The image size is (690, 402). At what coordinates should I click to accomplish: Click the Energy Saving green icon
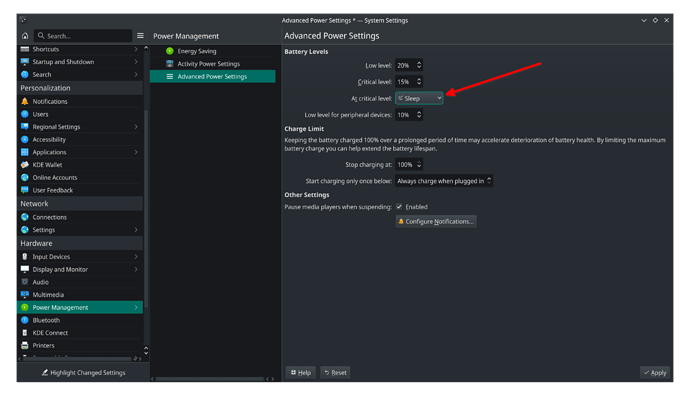point(169,51)
